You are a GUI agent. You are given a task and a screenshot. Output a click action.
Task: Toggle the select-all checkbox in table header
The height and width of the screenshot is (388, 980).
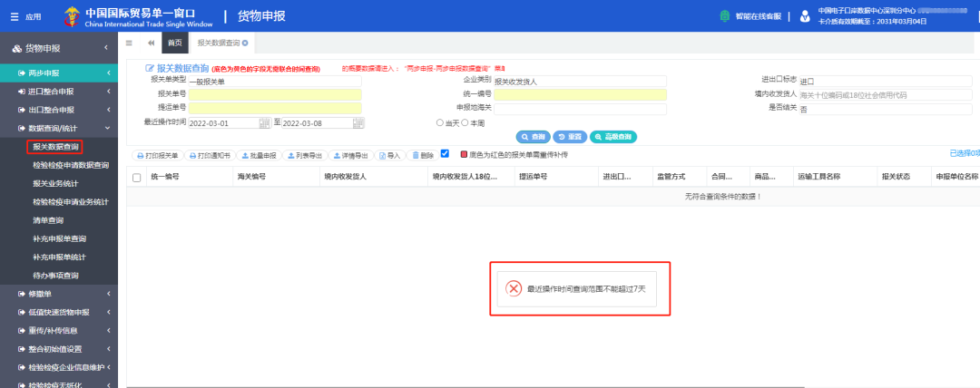pos(137,178)
